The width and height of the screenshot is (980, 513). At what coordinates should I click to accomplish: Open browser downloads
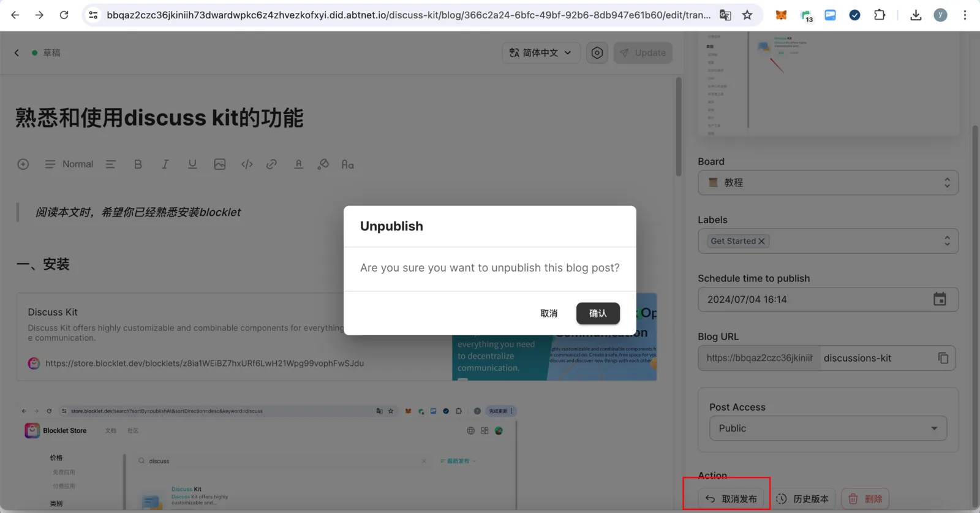pyautogui.click(x=916, y=15)
